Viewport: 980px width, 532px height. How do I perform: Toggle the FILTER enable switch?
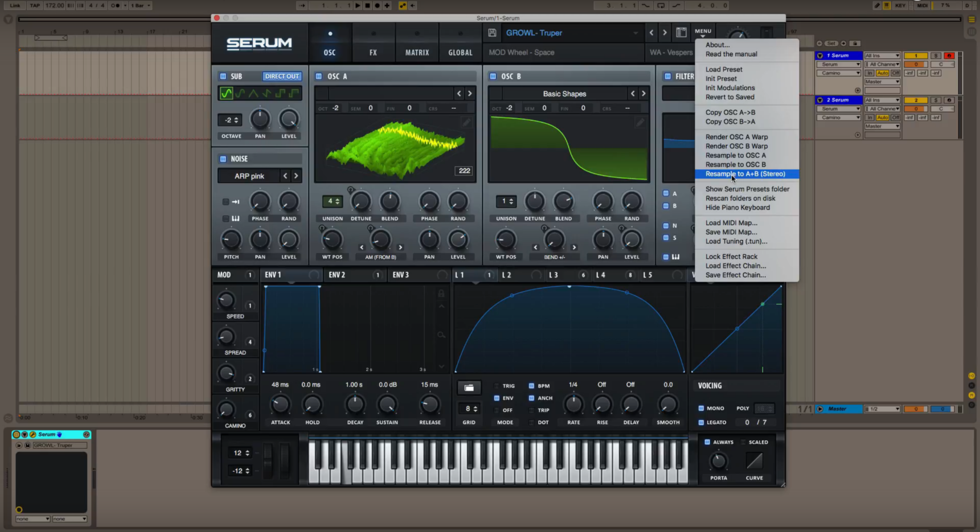click(x=668, y=76)
